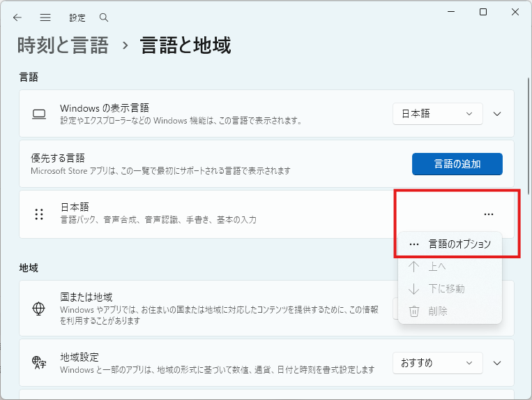Click the 地域 section heading
This screenshot has width=532, height=400.
coord(29,268)
